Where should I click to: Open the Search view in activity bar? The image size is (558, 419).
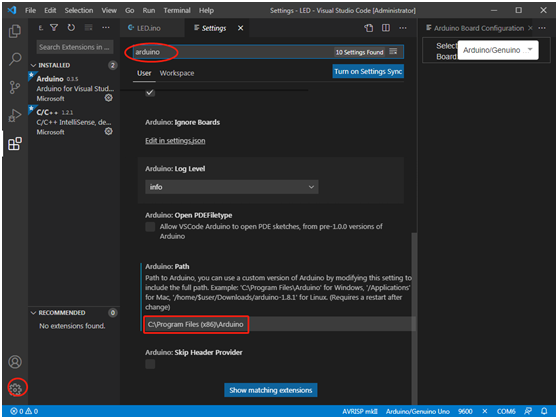pyautogui.click(x=15, y=59)
